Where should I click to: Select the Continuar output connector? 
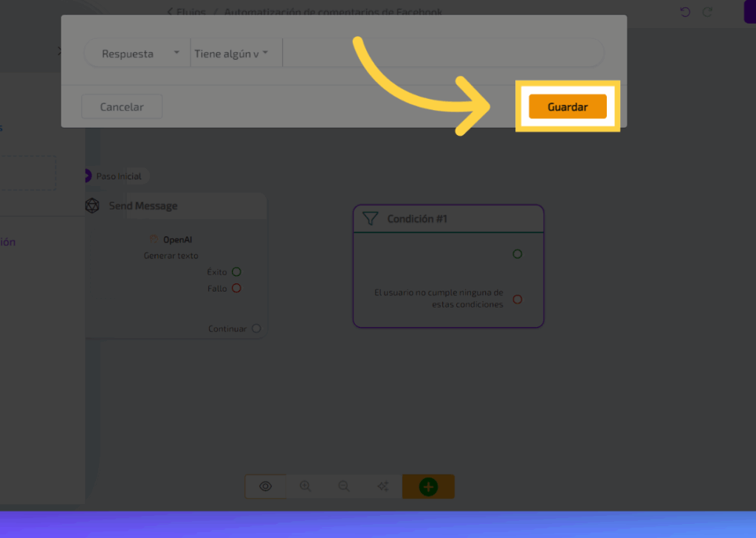[x=256, y=328]
